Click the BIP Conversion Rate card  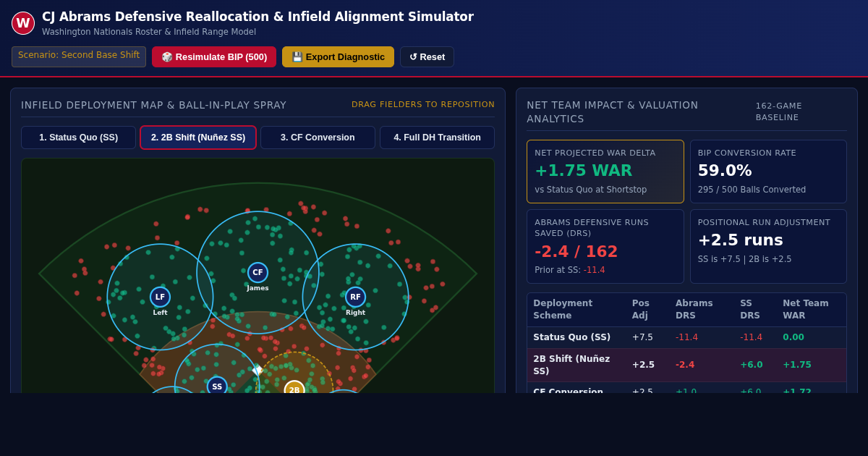(768, 172)
